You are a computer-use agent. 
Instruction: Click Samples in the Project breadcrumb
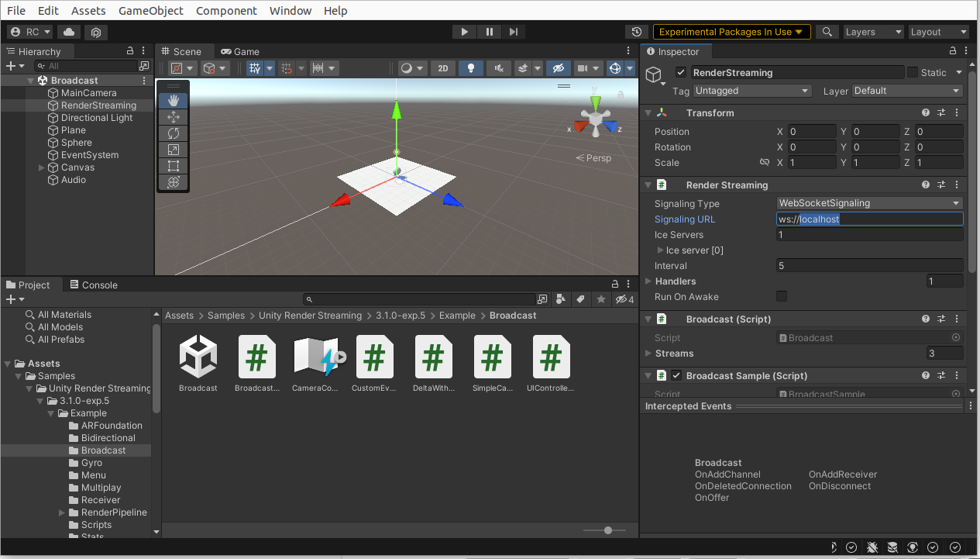pyautogui.click(x=225, y=316)
